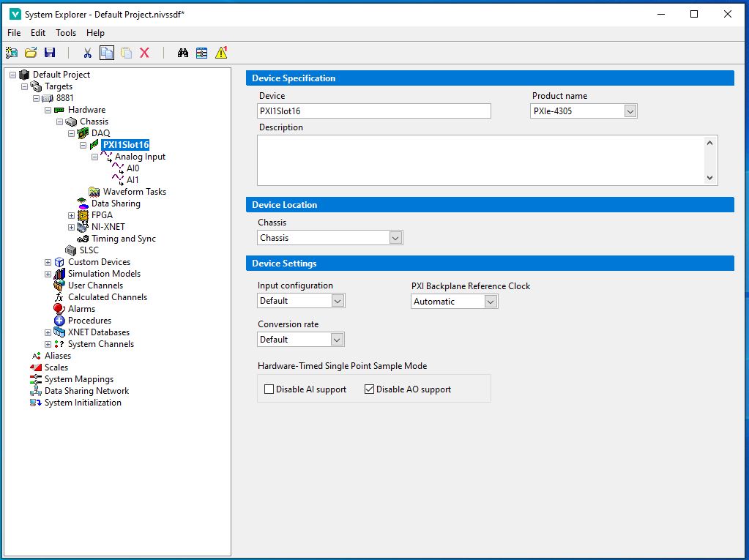Select the 8881 target node
The height and width of the screenshot is (560, 749).
tap(65, 98)
